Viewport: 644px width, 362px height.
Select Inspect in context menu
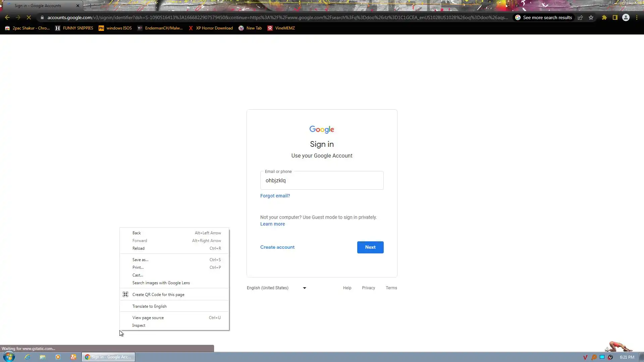tap(139, 325)
